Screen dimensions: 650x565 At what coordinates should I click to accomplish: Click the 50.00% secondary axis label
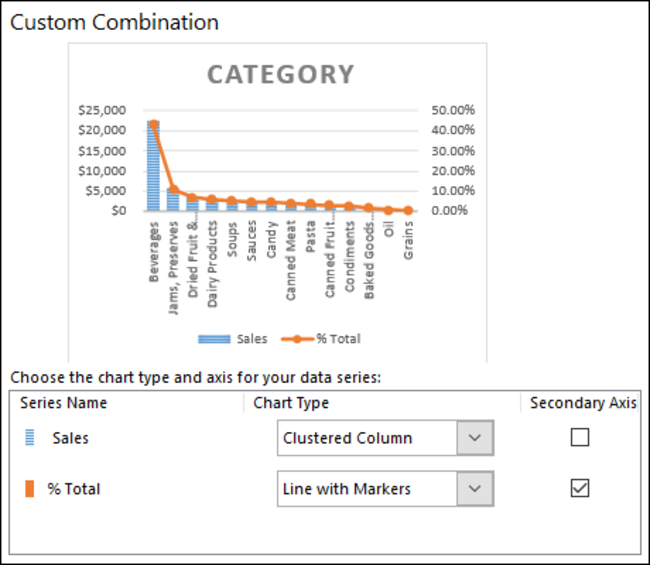[x=453, y=110]
